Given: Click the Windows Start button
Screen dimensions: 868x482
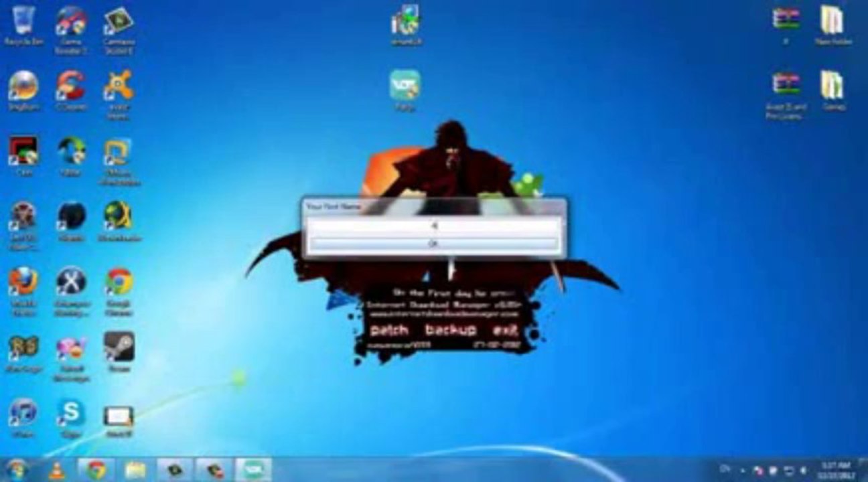Looking at the screenshot, I should click(x=16, y=469).
